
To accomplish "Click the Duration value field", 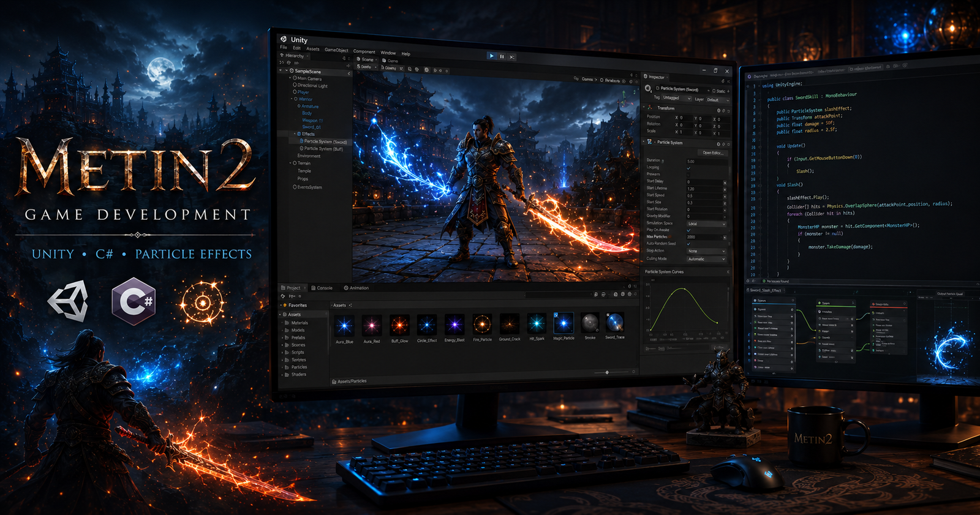I will coord(706,161).
